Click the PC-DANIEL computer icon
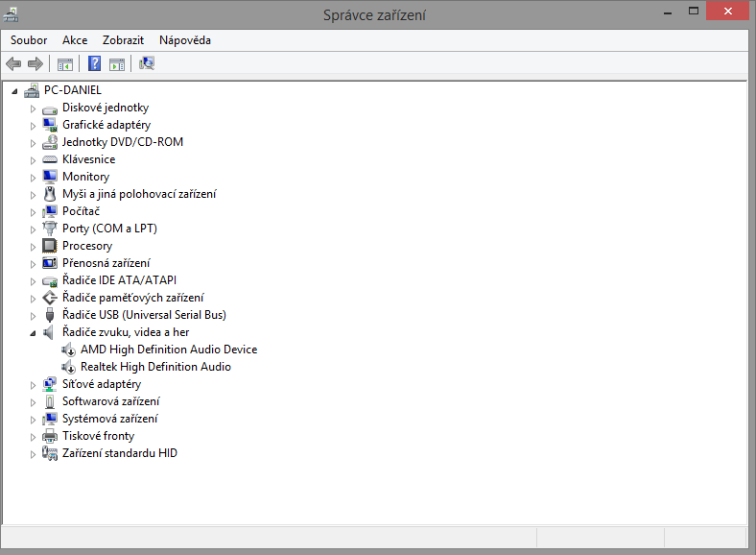The height and width of the screenshot is (555, 756). coord(32,90)
